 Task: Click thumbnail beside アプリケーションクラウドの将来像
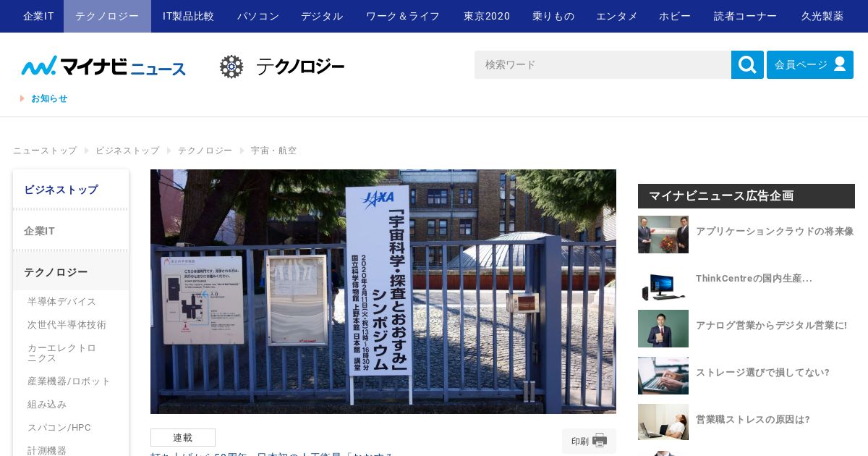(663, 235)
